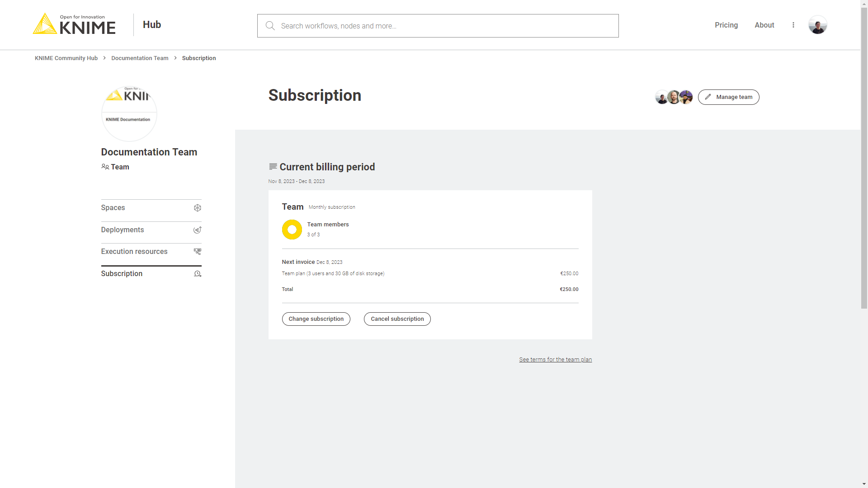The height and width of the screenshot is (488, 868).
Task: Click the Subscription panel icon
Action: coord(197,273)
